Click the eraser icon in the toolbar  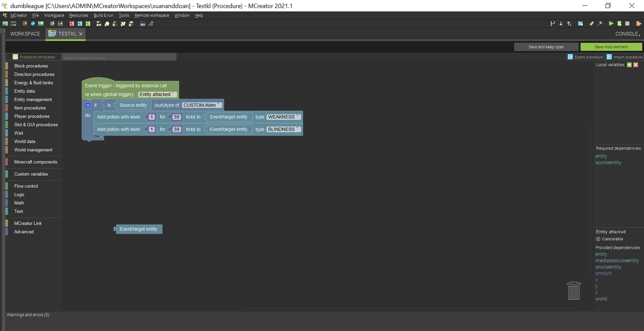tap(592, 23)
